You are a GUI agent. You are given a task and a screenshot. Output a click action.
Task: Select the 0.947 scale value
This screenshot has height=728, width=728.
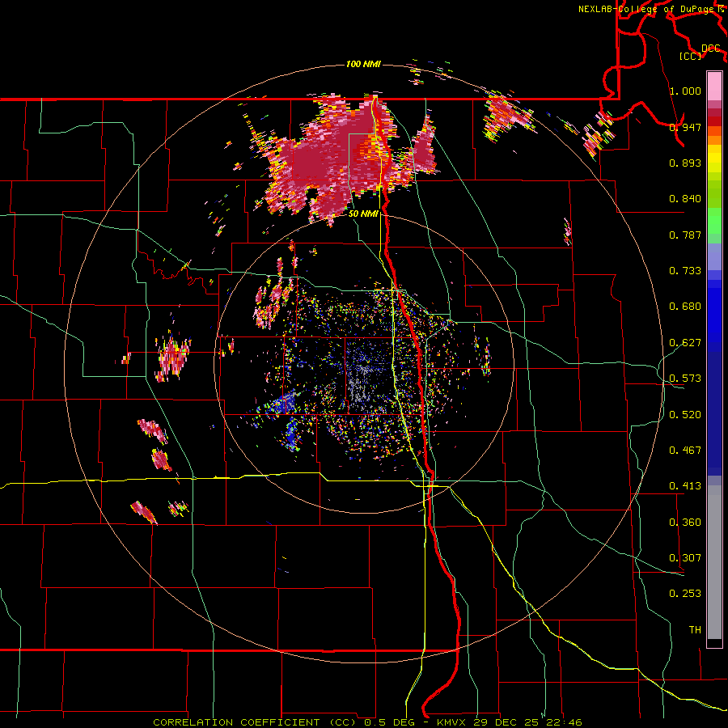pos(685,127)
